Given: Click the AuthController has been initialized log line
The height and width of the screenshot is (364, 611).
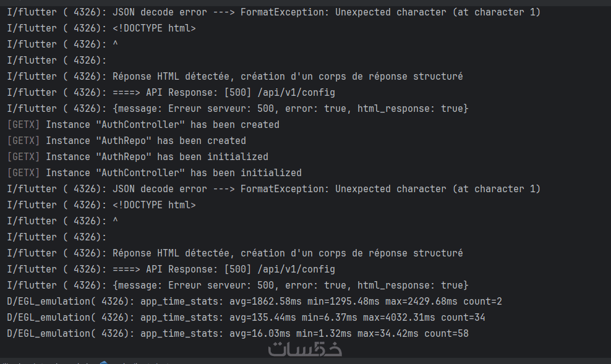Looking at the screenshot, I should 173,173.
